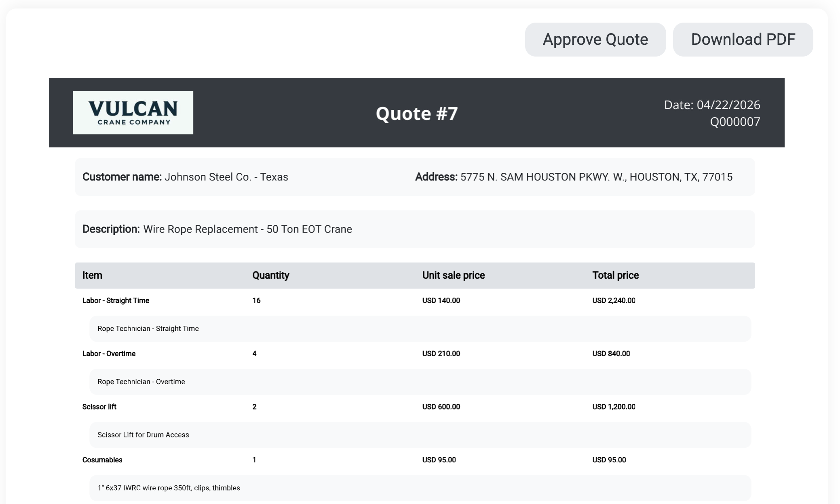
Task: Select the Labor - Overtime item
Action: 109,354
